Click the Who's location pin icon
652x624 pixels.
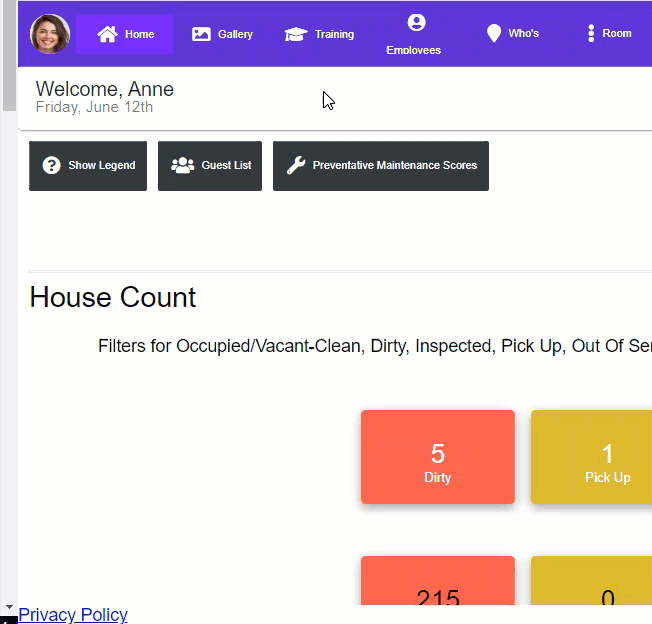coord(493,34)
